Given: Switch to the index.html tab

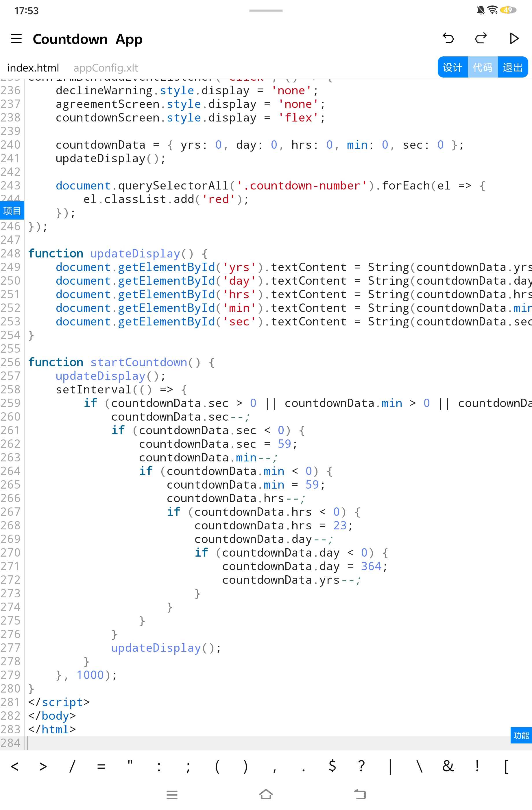Looking at the screenshot, I should (33, 68).
